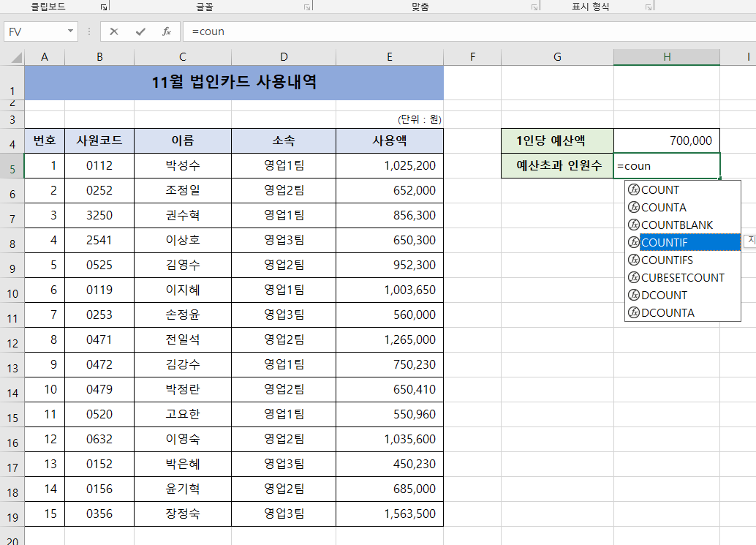Select column D header
The height and width of the screenshot is (545, 756).
coord(284,57)
